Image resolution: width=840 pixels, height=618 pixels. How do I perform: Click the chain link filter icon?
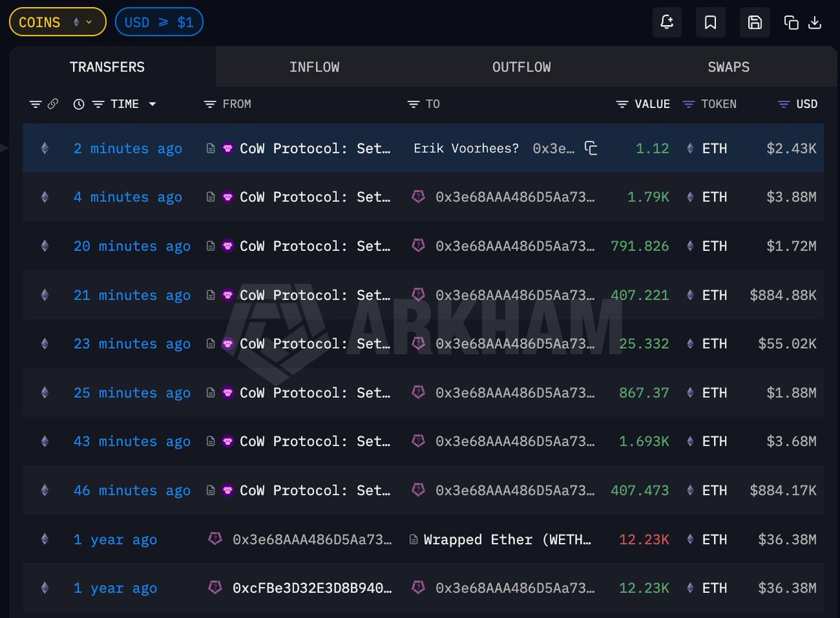click(53, 104)
